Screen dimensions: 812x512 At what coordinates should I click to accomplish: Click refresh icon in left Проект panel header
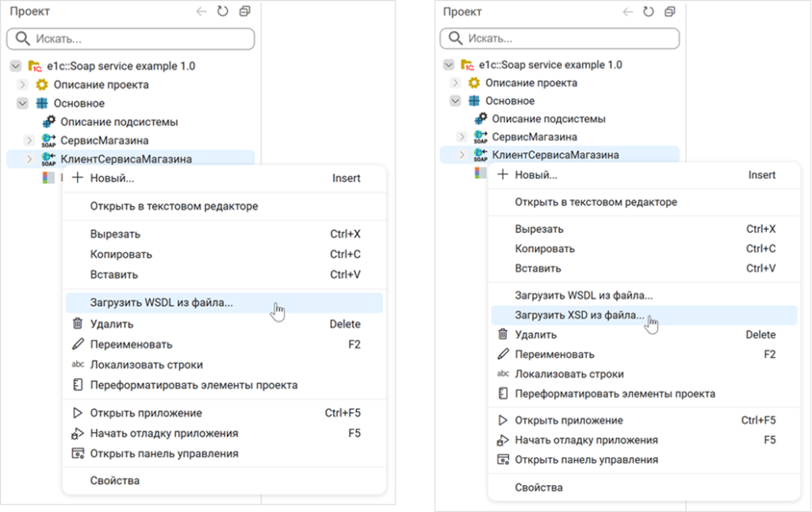(223, 12)
